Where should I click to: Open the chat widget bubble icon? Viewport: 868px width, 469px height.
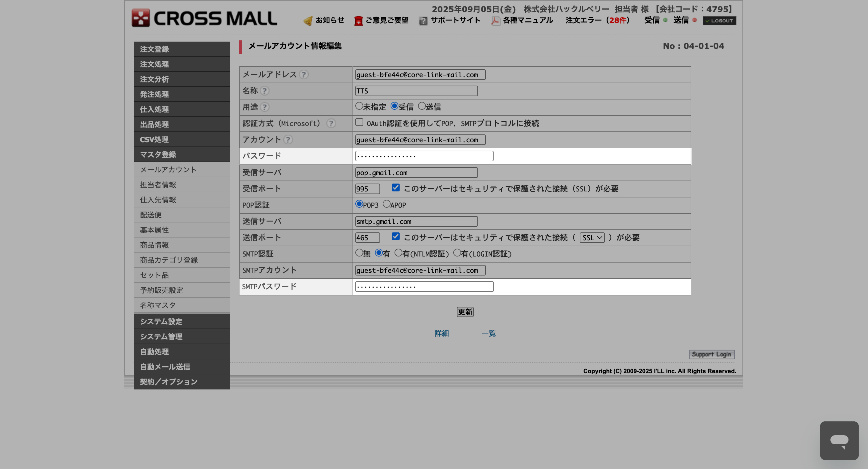tap(839, 441)
